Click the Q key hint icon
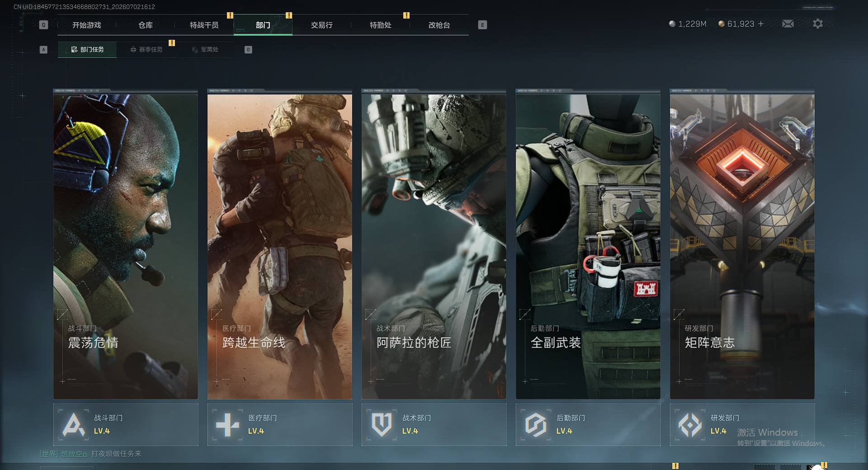868x470 pixels. click(43, 25)
